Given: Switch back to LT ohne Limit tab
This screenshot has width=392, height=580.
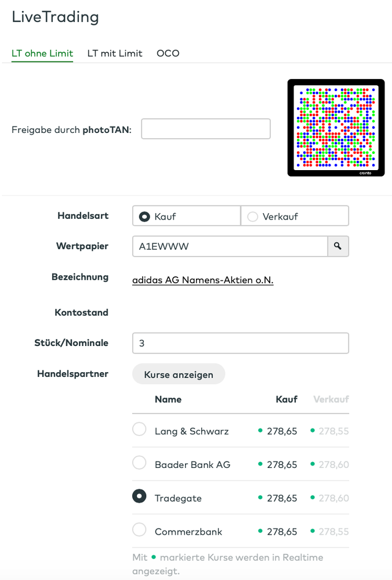Looking at the screenshot, I should point(42,53).
